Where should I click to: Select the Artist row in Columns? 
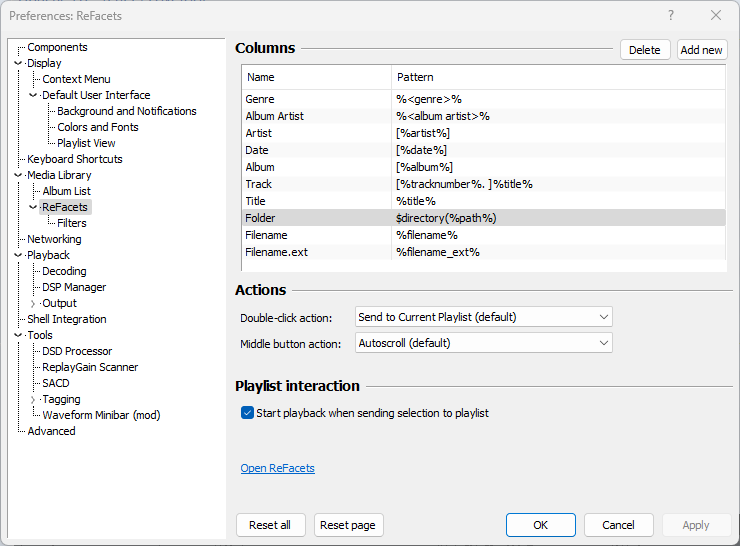pos(484,133)
